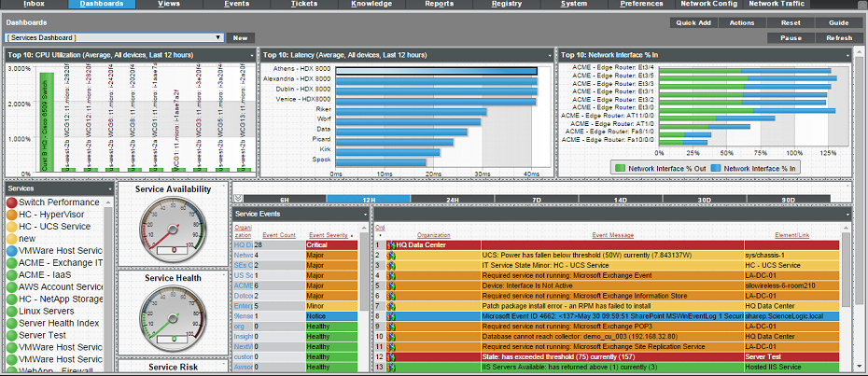This screenshot has width=868, height=376.
Task: Switch to the Knowledge tab
Action: click(x=371, y=5)
